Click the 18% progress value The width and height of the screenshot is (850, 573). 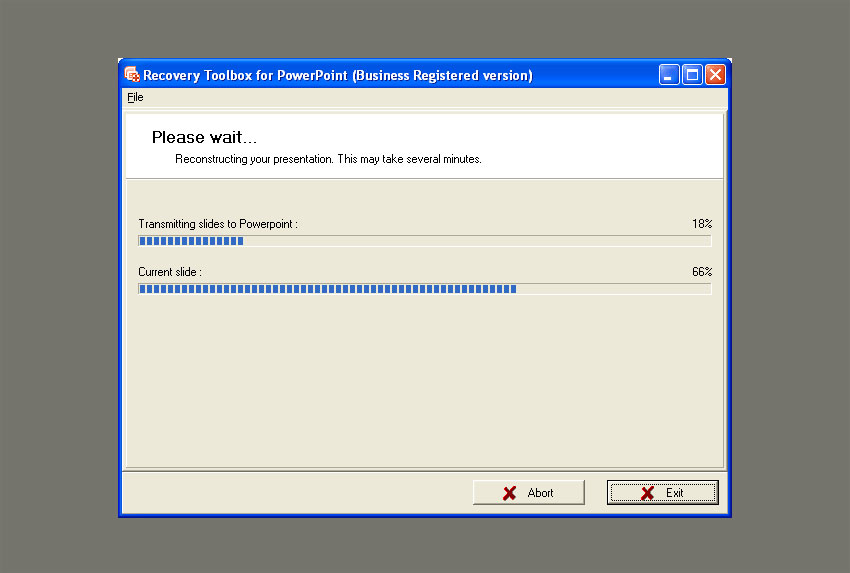(702, 223)
